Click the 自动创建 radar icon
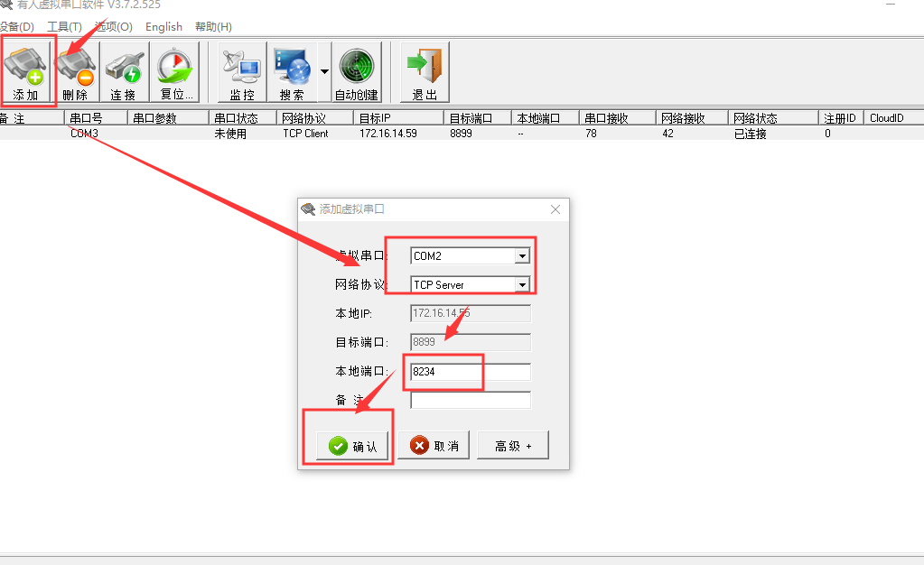This screenshot has width=924, height=565. 357,71
